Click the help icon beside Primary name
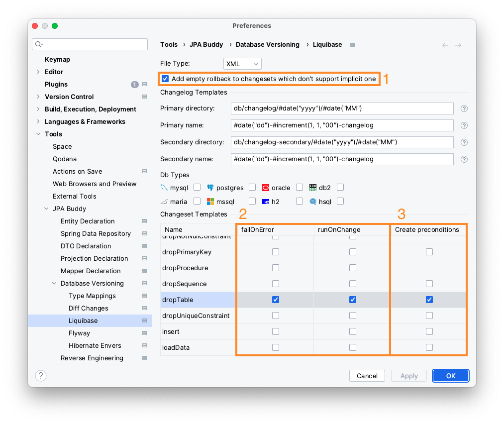The width and height of the screenshot is (504, 424). (x=464, y=125)
